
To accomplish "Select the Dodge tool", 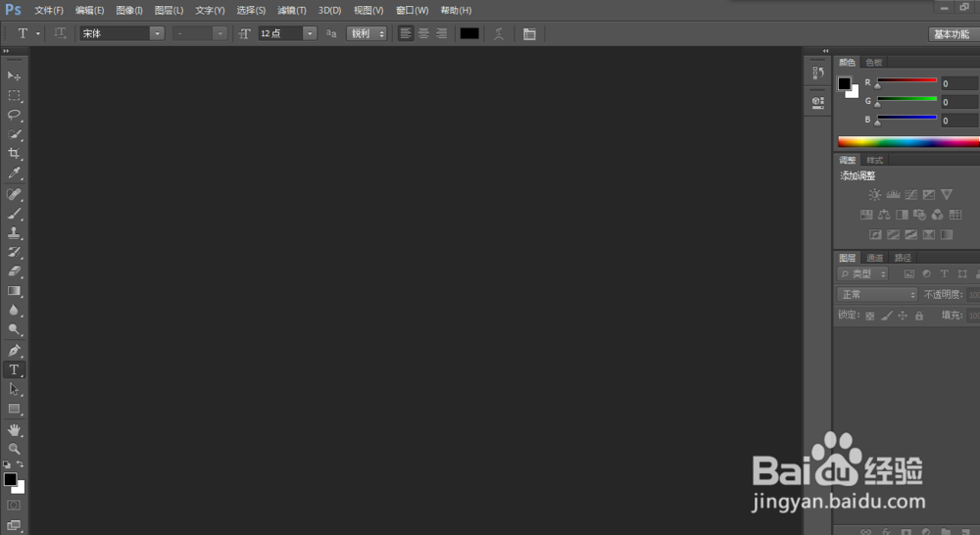I will pyautogui.click(x=14, y=330).
